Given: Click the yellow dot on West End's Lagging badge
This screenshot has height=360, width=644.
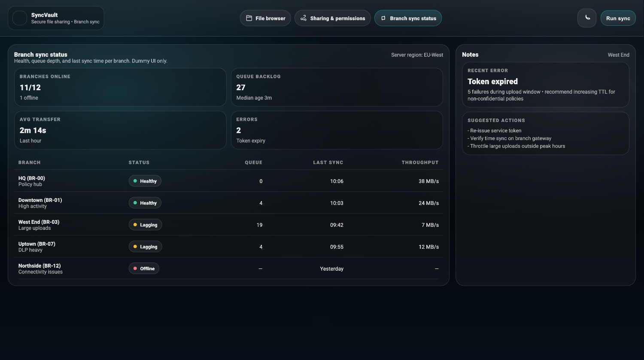Looking at the screenshot, I should [136, 224].
